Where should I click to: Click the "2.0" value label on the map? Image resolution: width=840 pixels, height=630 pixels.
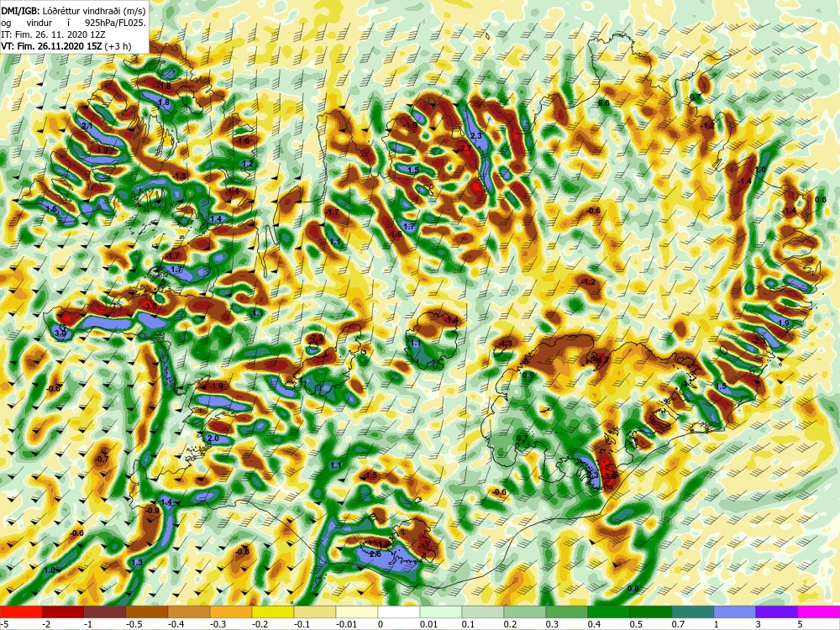click(213, 438)
